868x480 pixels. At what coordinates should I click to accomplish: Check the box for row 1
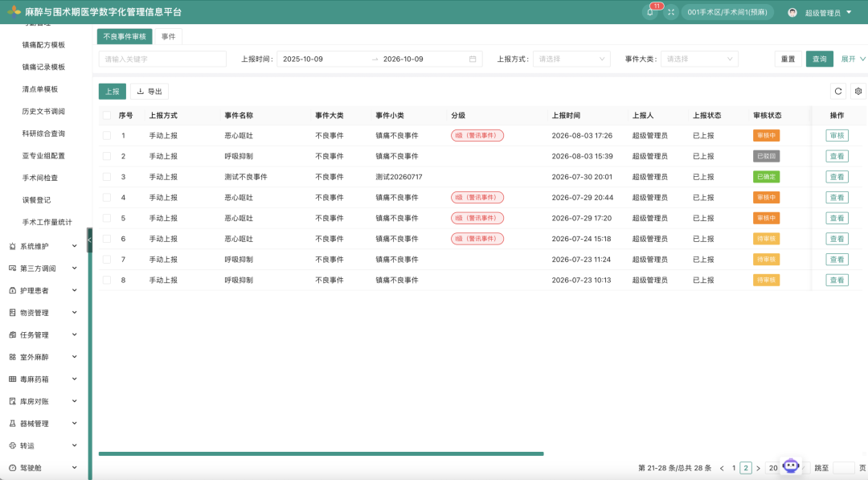coord(107,136)
